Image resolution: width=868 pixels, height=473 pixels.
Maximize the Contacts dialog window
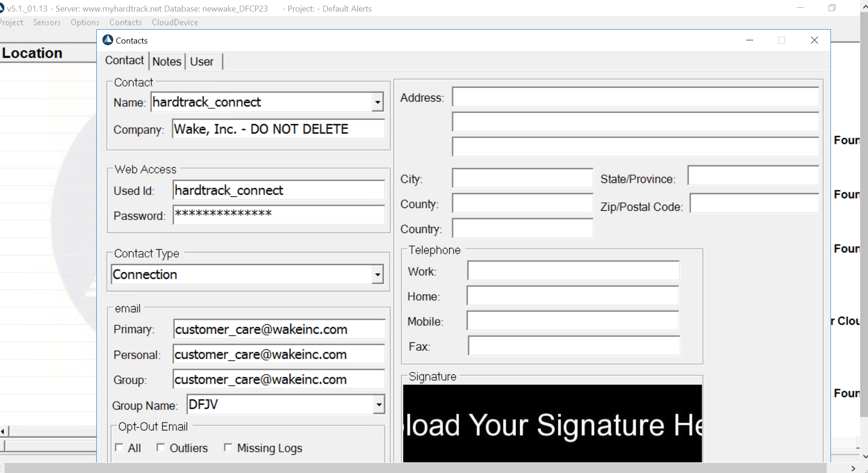pyautogui.click(x=782, y=40)
